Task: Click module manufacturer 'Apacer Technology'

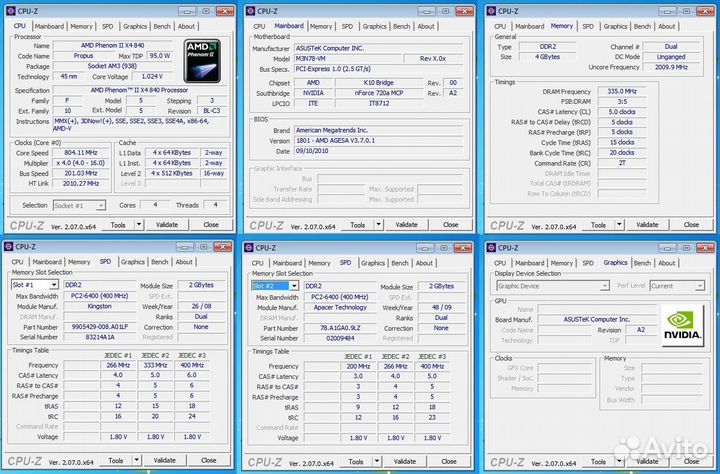Action: (340, 307)
